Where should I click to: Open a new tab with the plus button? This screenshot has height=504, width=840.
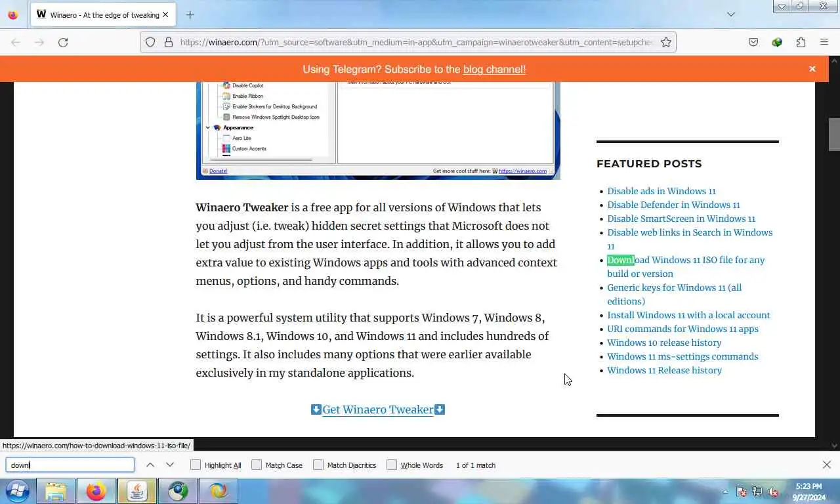point(190,14)
